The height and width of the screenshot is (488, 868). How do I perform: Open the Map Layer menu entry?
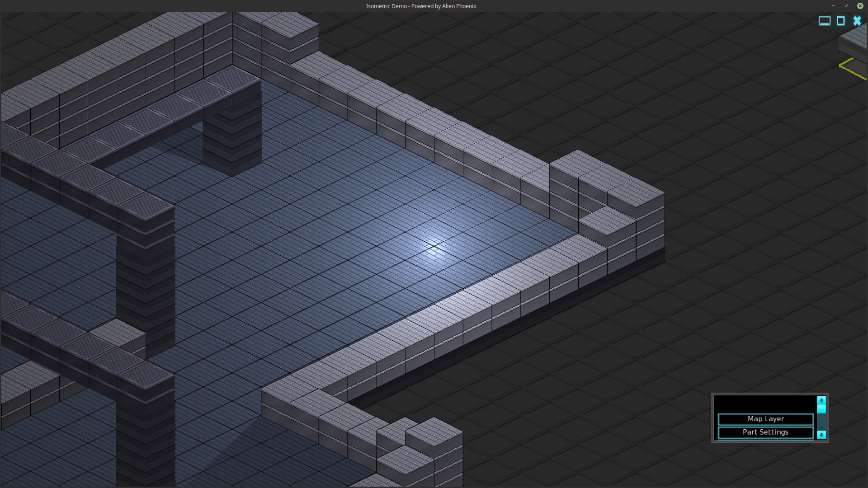point(765,419)
